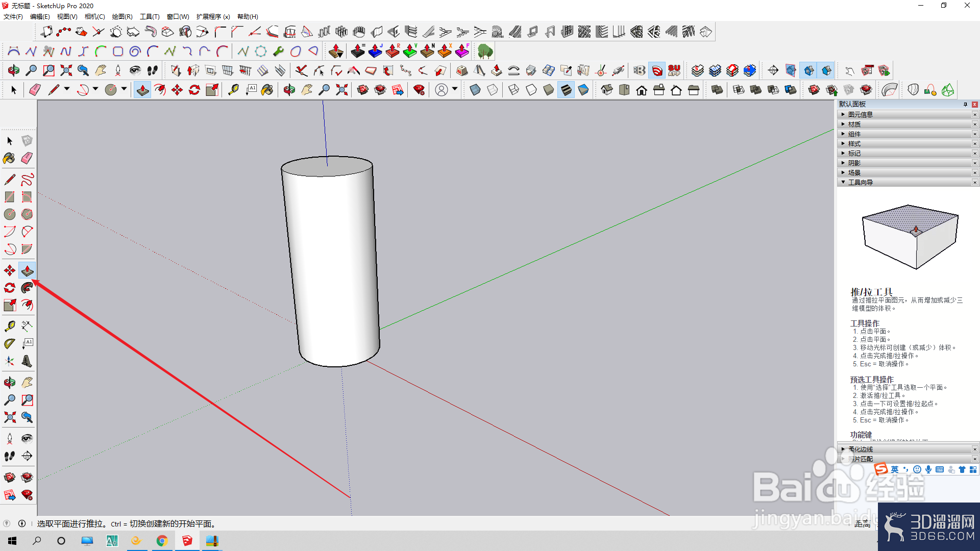This screenshot has height=551, width=980.
Task: Activate the Pan hand tool in left toolbar
Action: [x=27, y=382]
